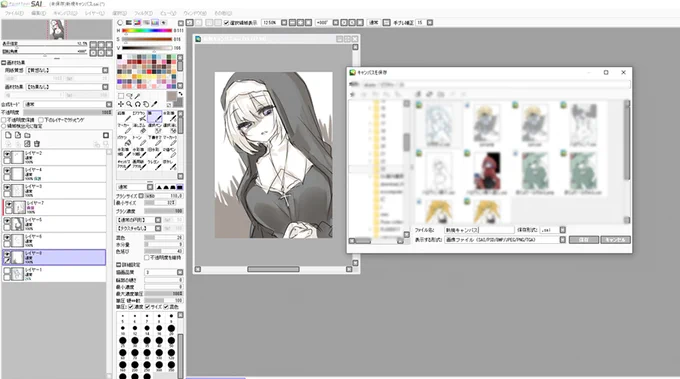Hide layer レイヤー6 with its eye icon
The image size is (680, 379).
coord(7,238)
